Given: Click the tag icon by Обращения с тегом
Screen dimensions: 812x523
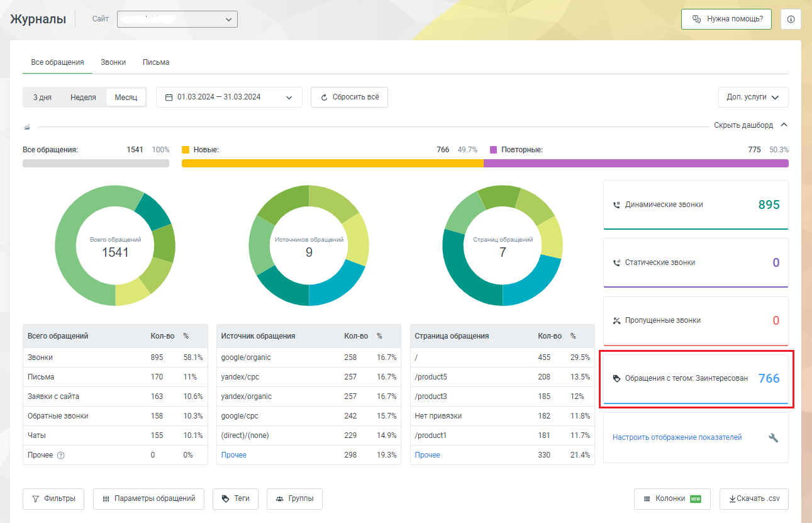Looking at the screenshot, I should tap(616, 379).
